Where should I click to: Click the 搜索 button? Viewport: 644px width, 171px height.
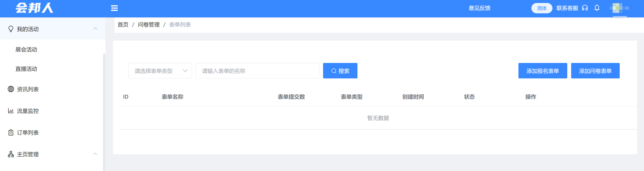pos(340,71)
